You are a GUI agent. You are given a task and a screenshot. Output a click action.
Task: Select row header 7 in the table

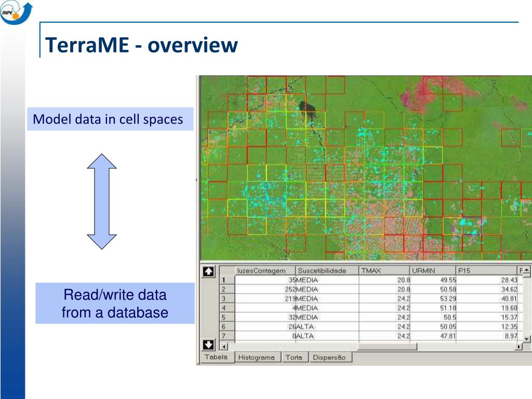click(x=228, y=336)
